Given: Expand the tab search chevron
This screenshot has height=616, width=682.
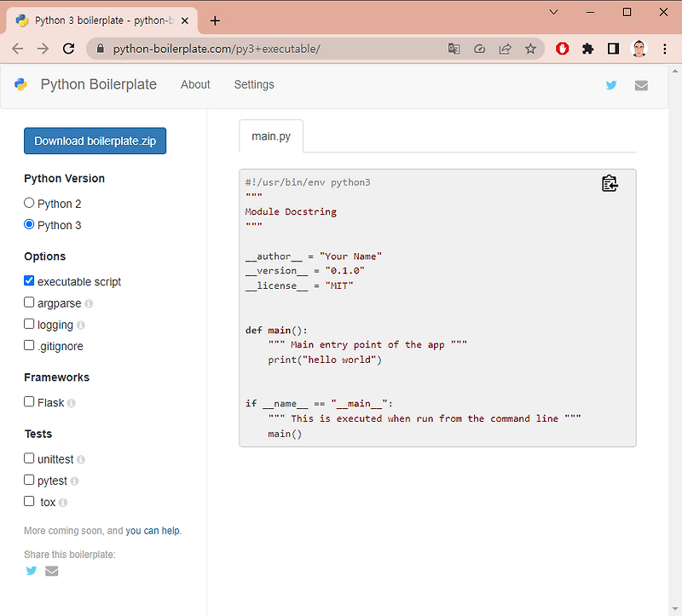Looking at the screenshot, I should [x=553, y=12].
